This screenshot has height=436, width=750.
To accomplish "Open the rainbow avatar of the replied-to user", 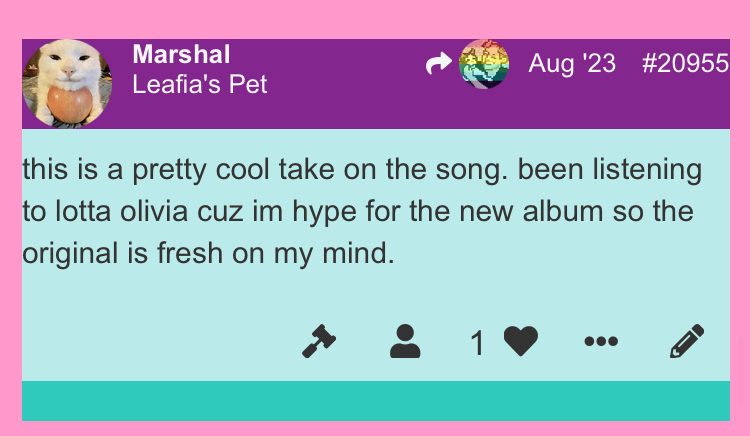I will click(x=484, y=65).
